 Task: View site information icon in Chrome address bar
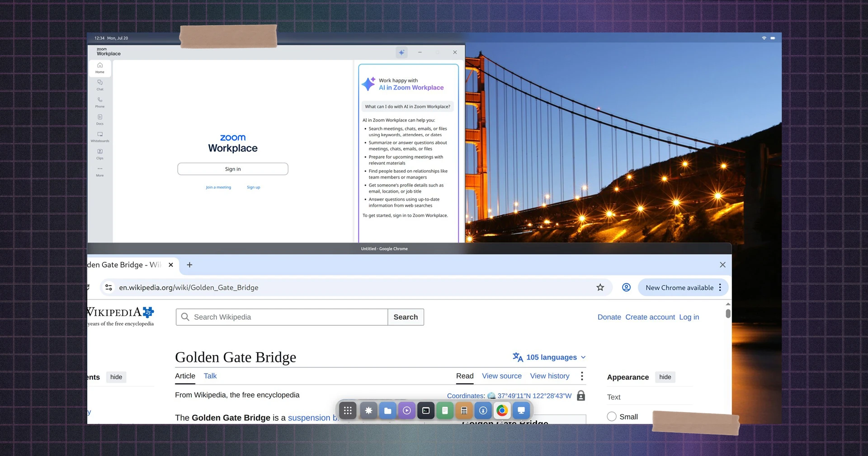[108, 287]
